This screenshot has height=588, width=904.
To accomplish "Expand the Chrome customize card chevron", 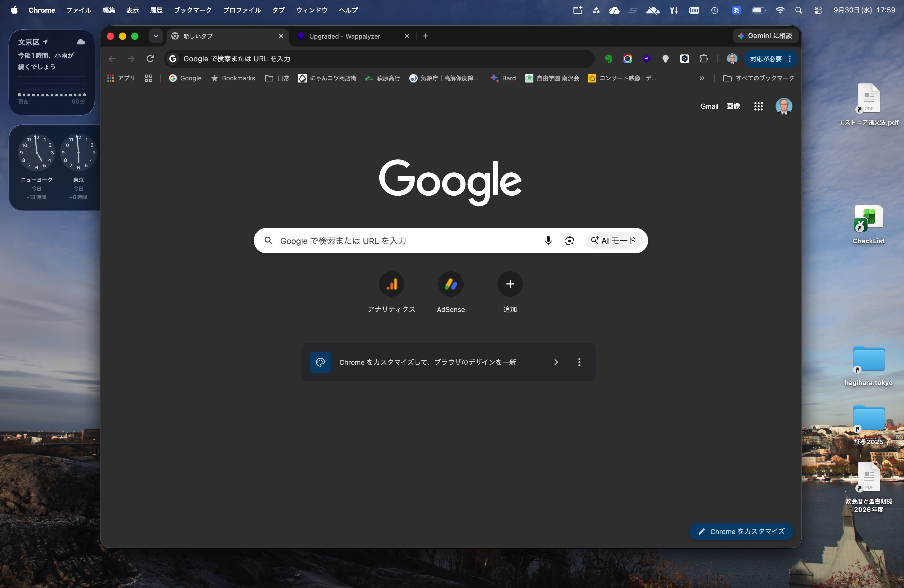I will point(556,362).
